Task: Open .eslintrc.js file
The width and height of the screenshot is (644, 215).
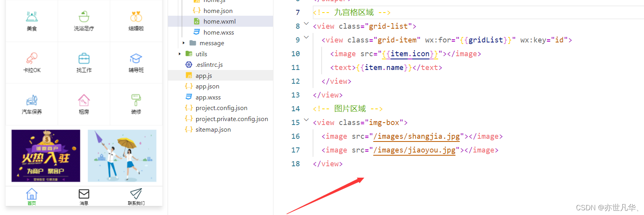Action: (209, 64)
